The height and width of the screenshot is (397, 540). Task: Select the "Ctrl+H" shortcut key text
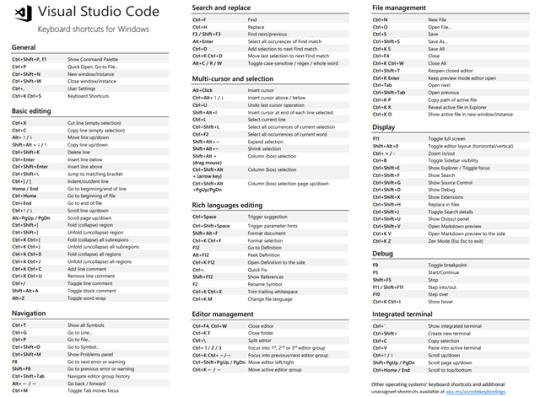pos(200,27)
